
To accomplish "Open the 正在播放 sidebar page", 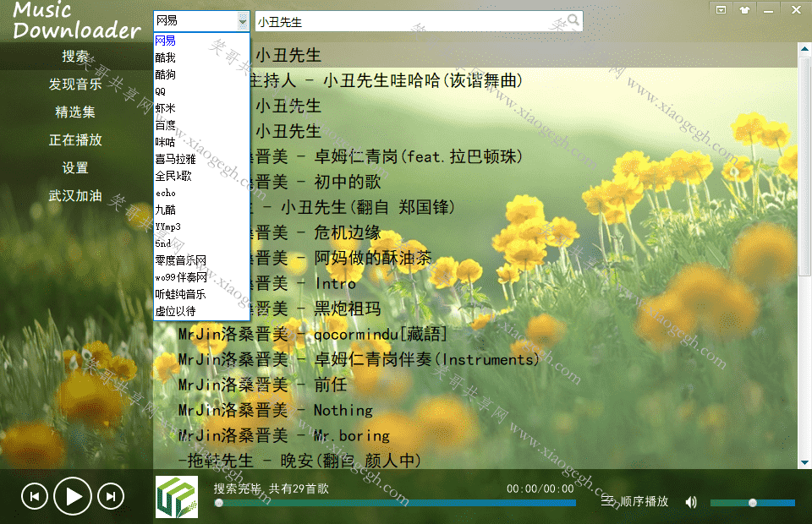I will coord(75,139).
